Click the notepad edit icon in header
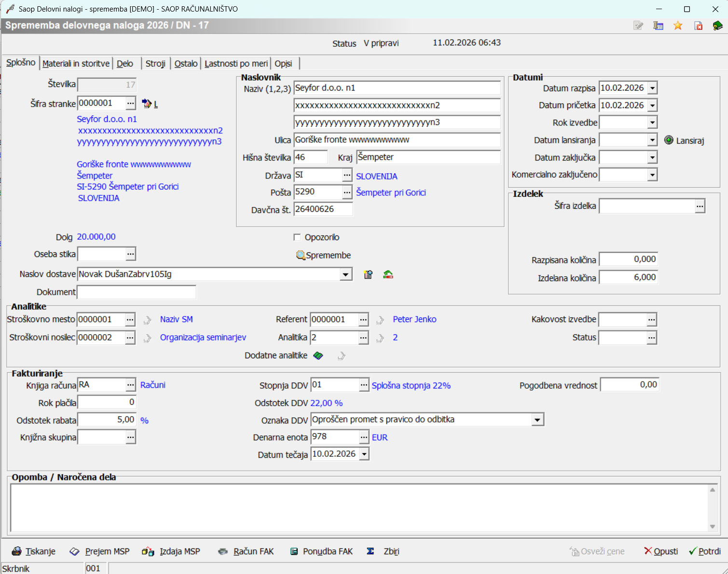The height and width of the screenshot is (574, 728). point(638,26)
